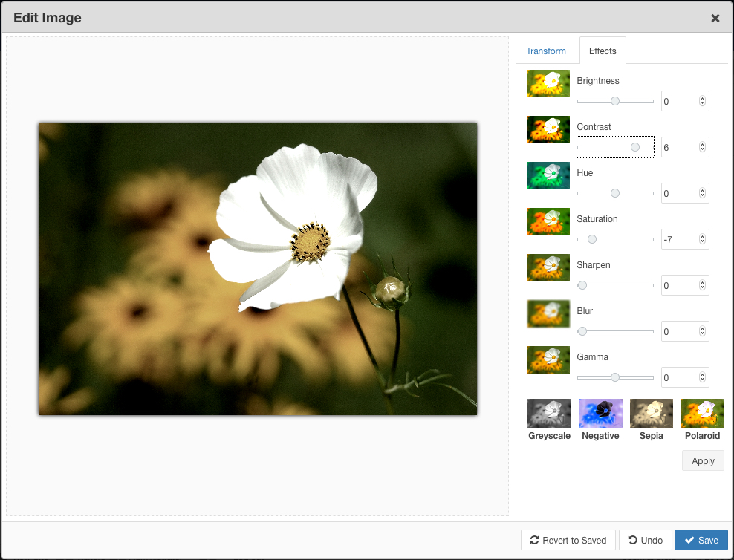Click the Saturation effect preview icon

click(x=548, y=221)
